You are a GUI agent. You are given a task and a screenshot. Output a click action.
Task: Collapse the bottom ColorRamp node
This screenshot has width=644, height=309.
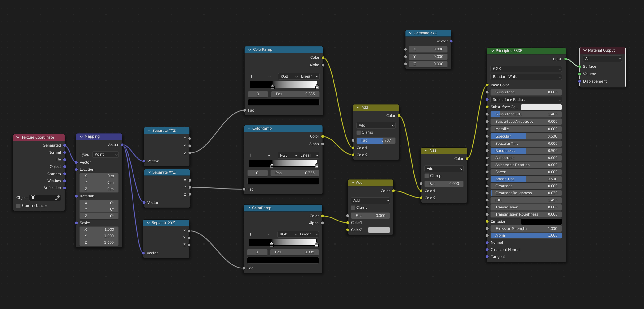(249, 208)
